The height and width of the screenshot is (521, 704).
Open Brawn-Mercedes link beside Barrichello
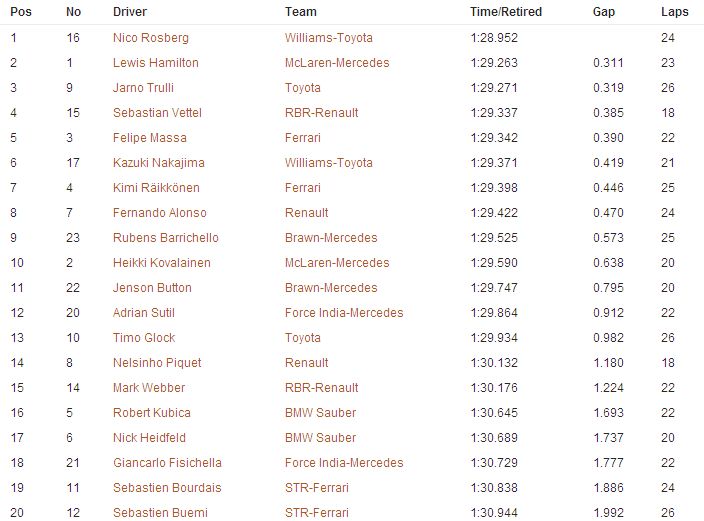point(331,238)
